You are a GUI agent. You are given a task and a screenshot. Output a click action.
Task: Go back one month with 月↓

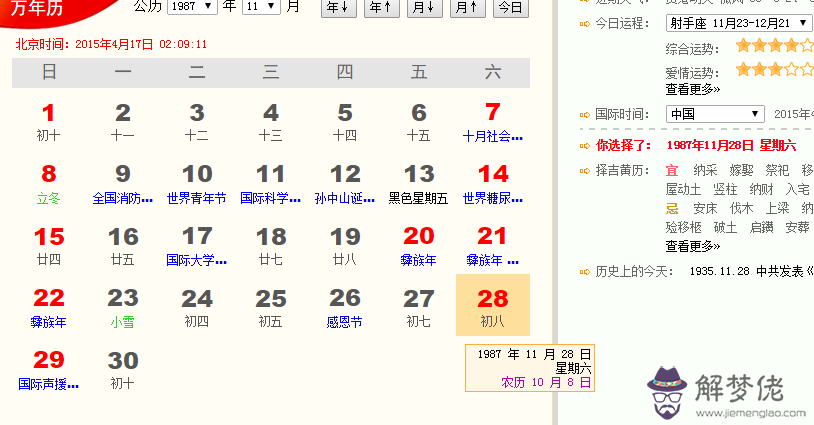point(423,7)
